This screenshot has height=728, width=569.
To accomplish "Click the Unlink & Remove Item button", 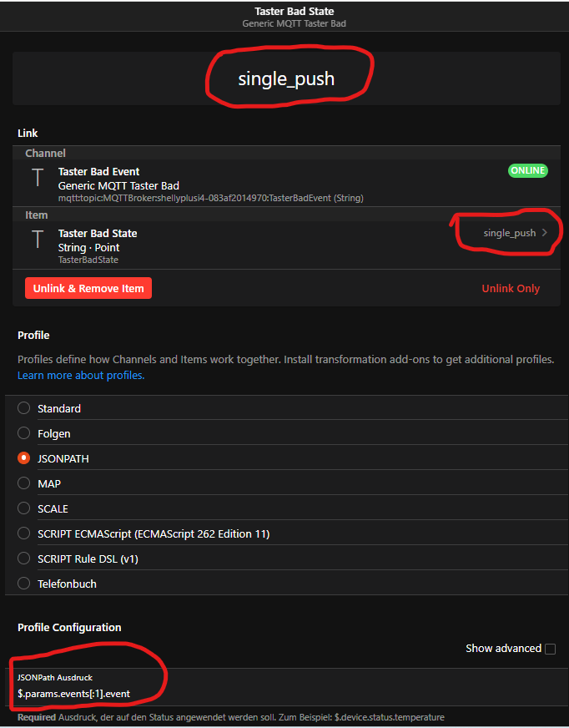I will coord(88,288).
